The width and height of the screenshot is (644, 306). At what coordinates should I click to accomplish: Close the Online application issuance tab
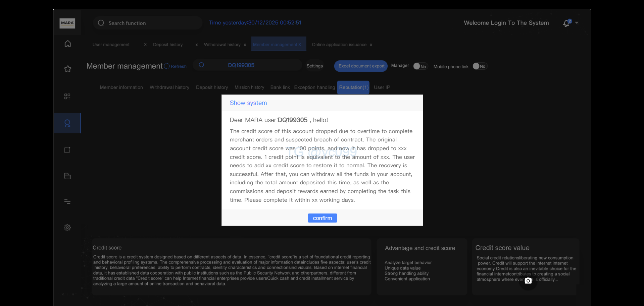click(371, 45)
